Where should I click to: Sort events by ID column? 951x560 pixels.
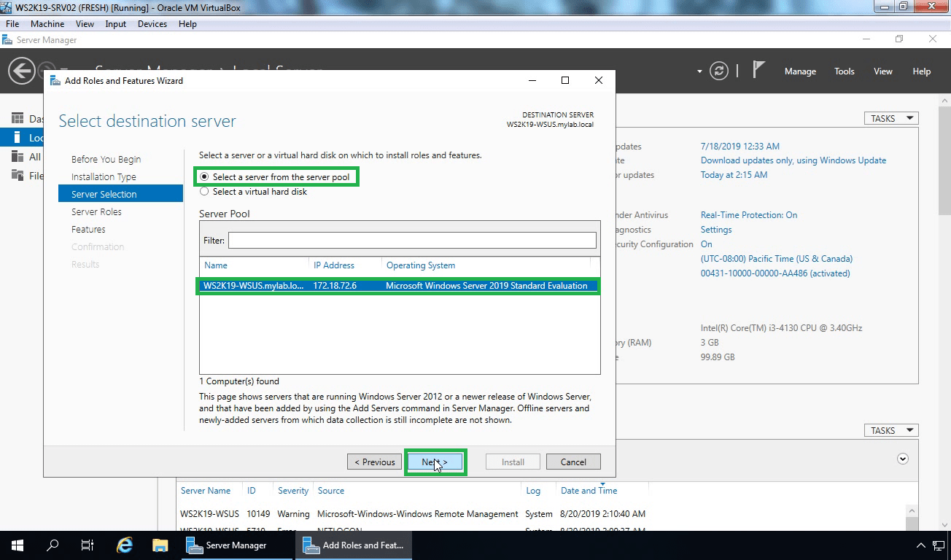coord(252,491)
